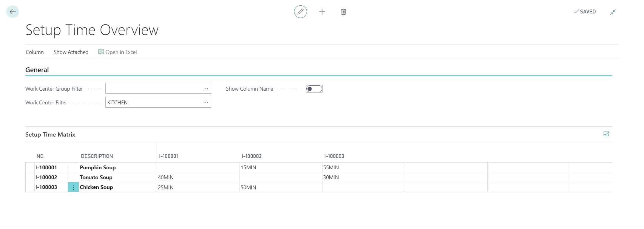Screen dimensions: 644x229
Task: Toggle the Show Column Name switch
Action: click(x=314, y=89)
